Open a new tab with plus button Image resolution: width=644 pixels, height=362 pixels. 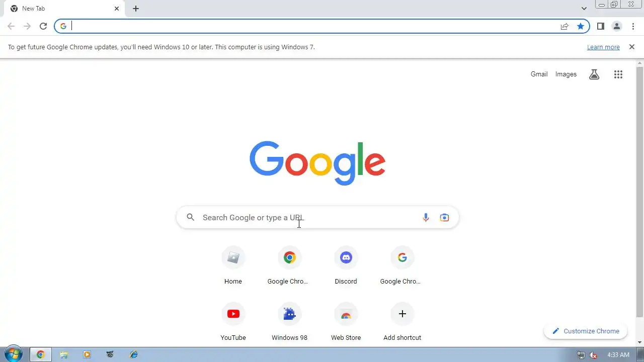(136, 9)
